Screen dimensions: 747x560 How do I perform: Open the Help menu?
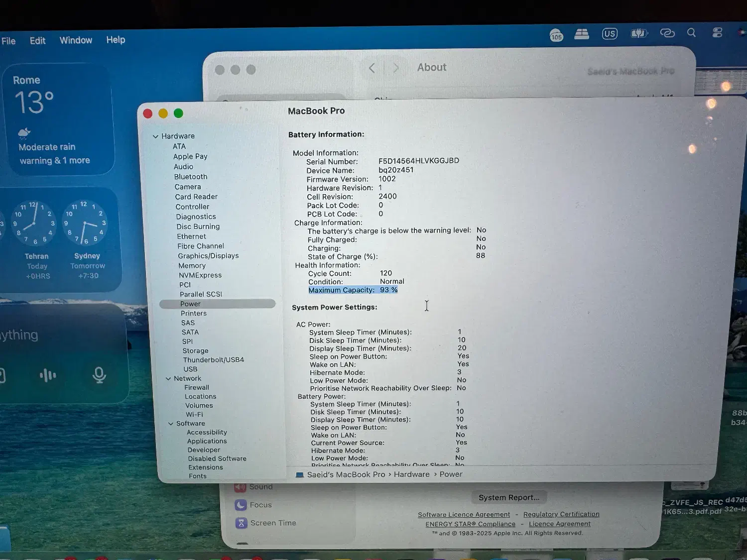pos(115,40)
